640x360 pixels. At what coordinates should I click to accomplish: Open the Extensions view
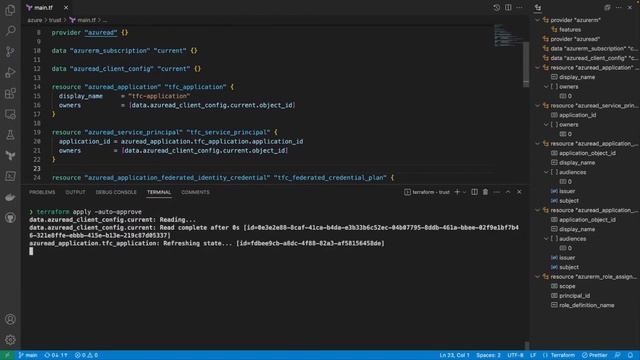coord(10,93)
